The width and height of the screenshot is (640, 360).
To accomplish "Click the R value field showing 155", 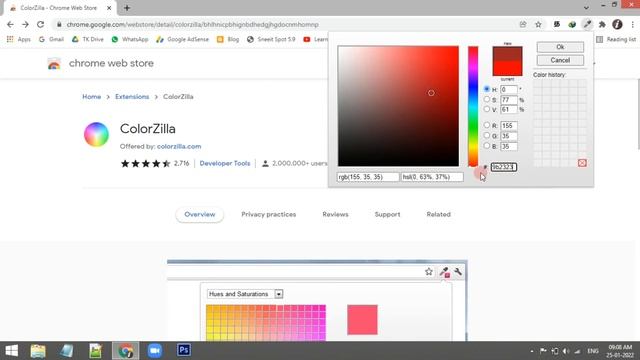I will coord(509,126).
